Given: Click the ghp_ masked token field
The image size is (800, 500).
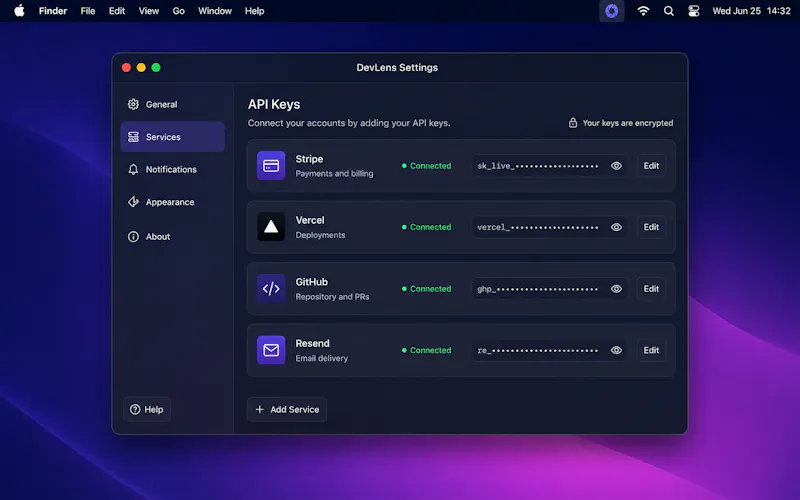Looking at the screenshot, I should (x=549, y=289).
